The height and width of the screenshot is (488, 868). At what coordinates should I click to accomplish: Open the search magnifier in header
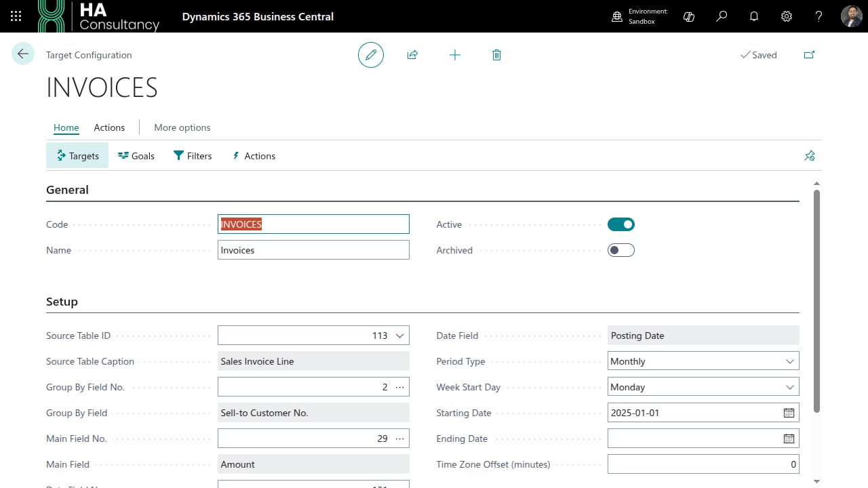click(x=722, y=16)
